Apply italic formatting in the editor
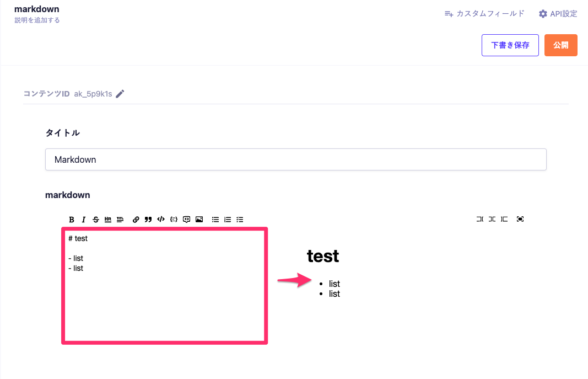This screenshot has height=379, width=588. click(84, 219)
